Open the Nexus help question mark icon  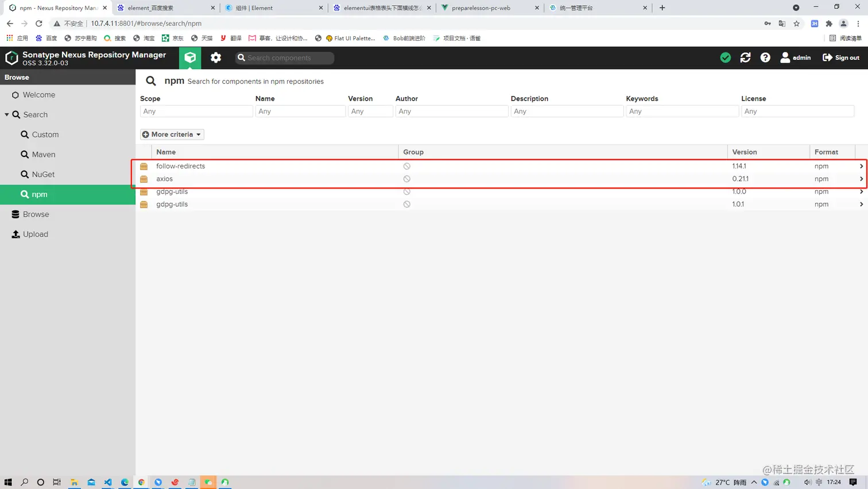765,57
